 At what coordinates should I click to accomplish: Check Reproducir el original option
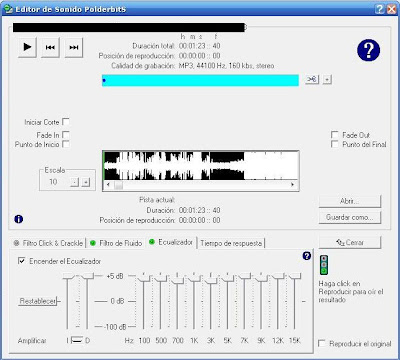point(322,343)
